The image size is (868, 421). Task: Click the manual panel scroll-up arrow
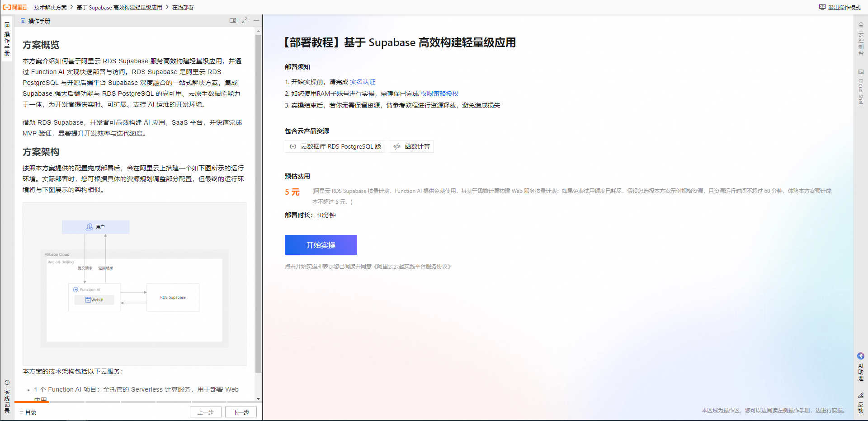point(258,32)
